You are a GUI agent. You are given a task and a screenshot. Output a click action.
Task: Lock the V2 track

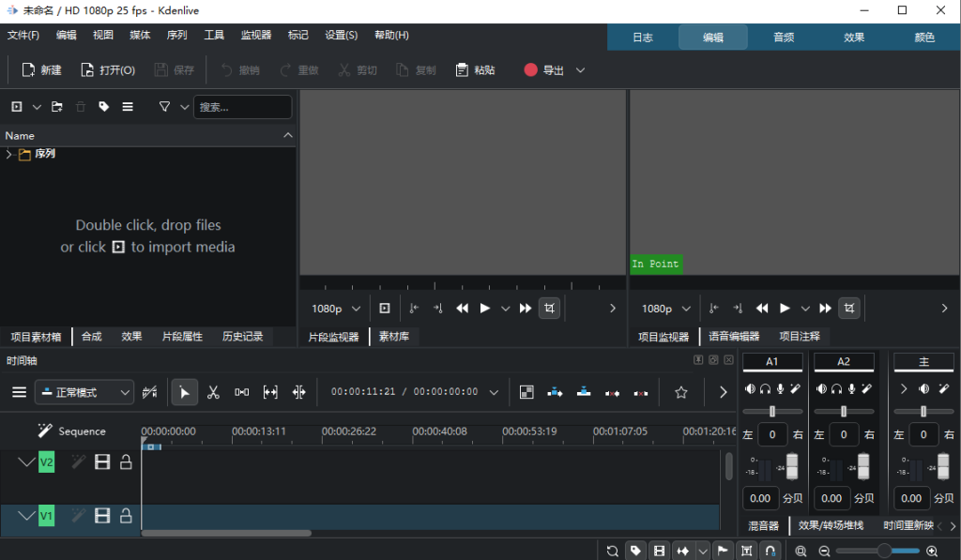tap(126, 462)
